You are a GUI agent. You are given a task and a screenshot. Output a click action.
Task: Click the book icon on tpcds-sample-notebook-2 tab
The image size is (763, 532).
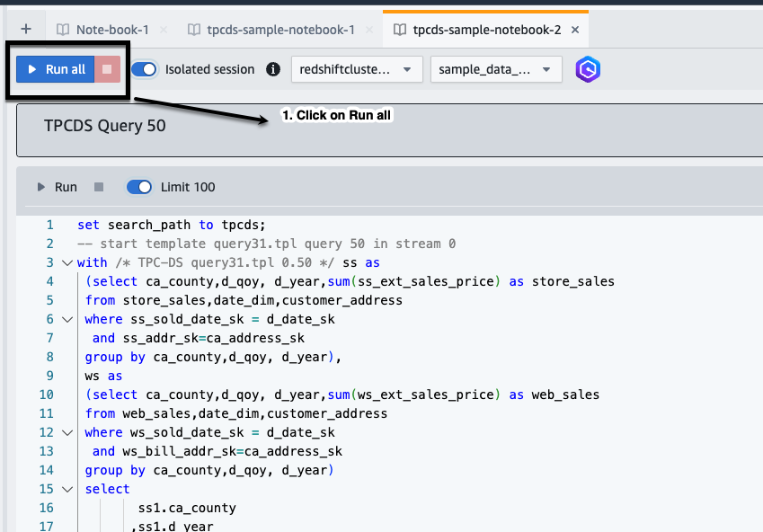pyautogui.click(x=400, y=30)
